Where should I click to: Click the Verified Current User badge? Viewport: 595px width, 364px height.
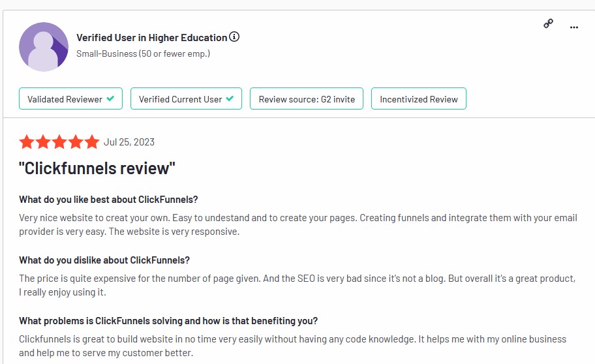(x=186, y=99)
